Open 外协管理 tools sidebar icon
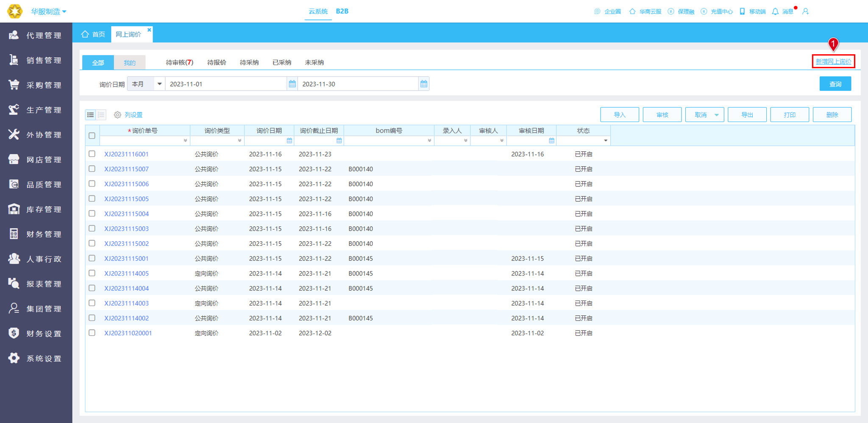Image resolution: width=868 pixels, height=423 pixels. [14, 134]
